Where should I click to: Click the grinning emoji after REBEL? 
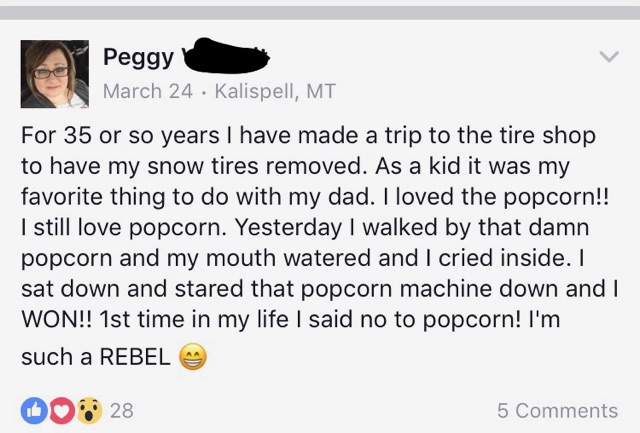point(193,357)
